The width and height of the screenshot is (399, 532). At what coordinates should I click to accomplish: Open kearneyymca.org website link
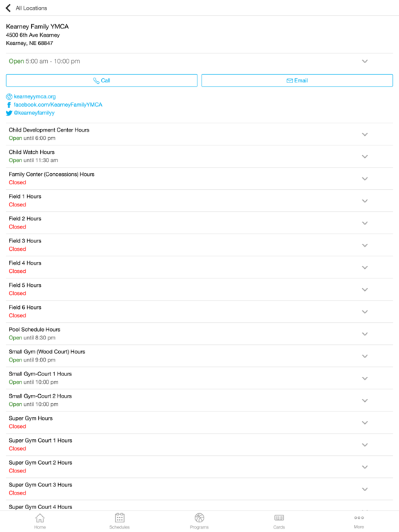pos(35,96)
